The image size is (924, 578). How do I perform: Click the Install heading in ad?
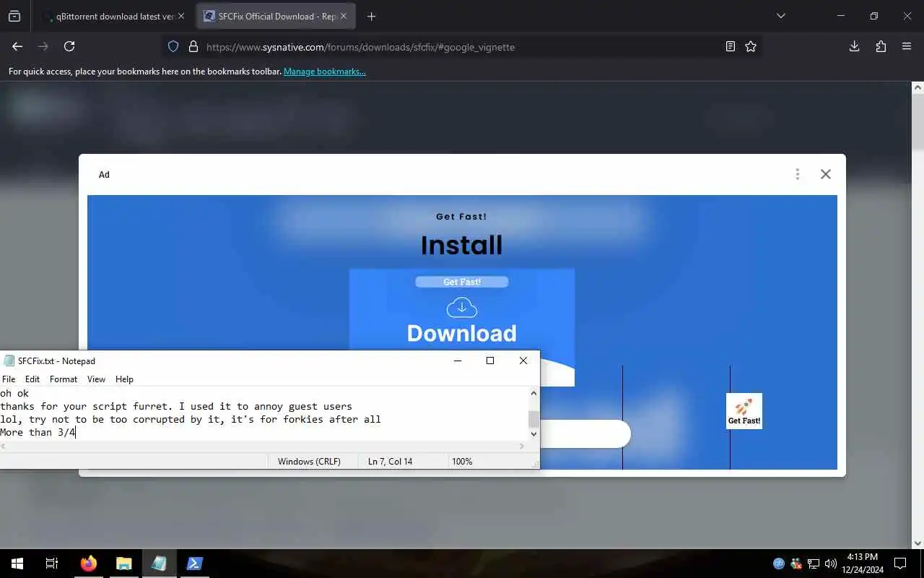pos(462,245)
